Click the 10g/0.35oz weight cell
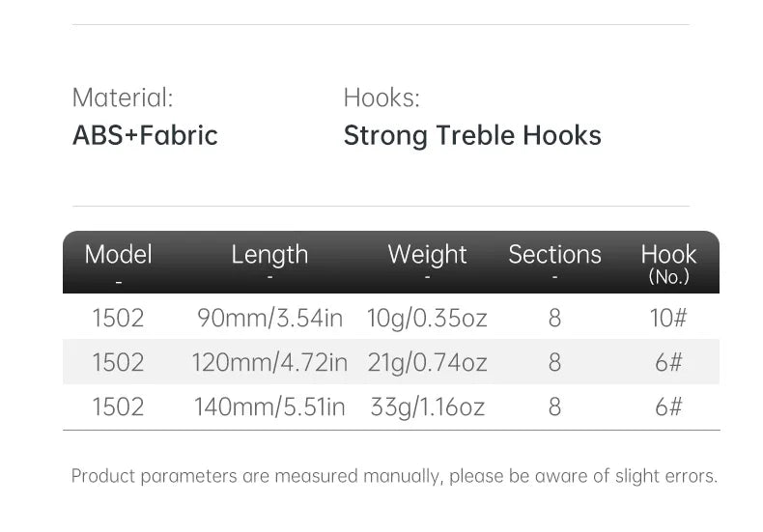This screenshot has height=532, width=763. (x=427, y=318)
